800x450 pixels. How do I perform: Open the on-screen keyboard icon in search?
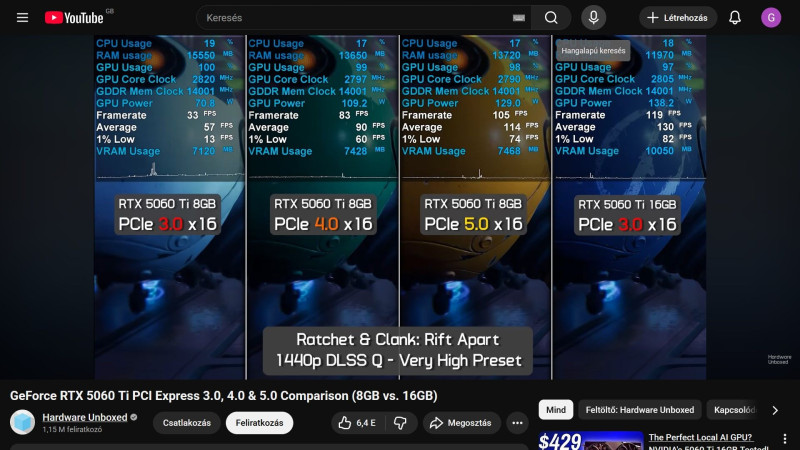tap(518, 18)
